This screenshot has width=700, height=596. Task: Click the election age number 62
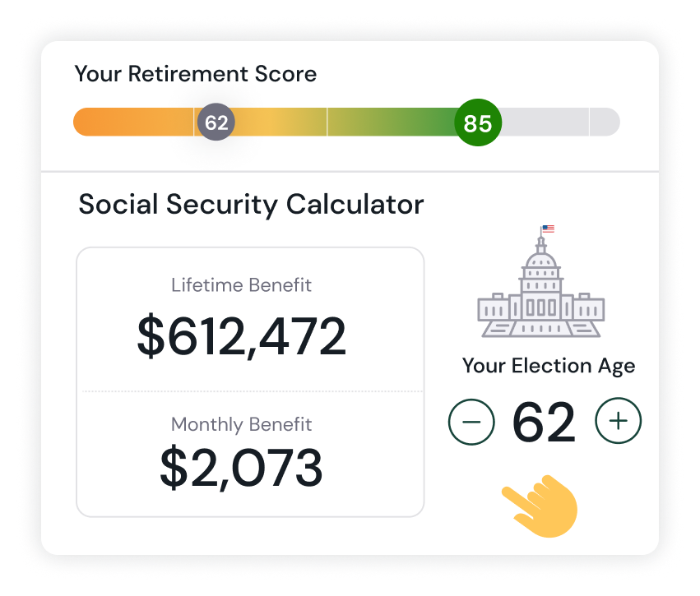click(x=545, y=420)
